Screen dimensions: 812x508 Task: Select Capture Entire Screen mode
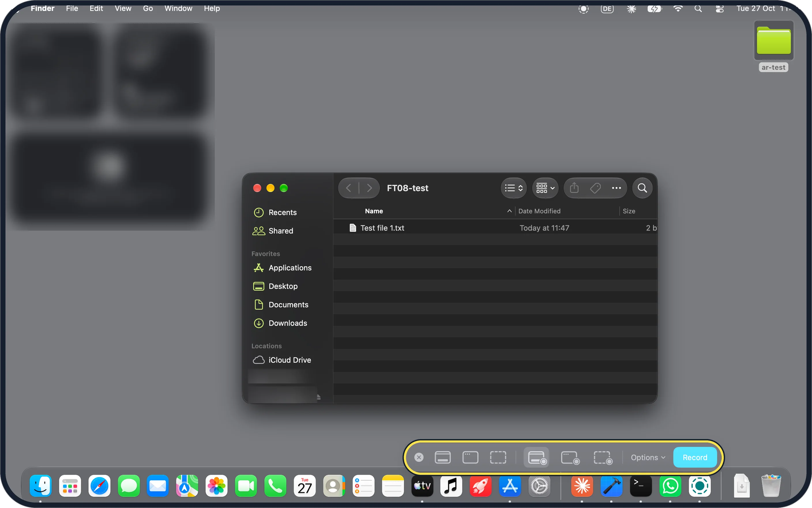[x=442, y=457]
